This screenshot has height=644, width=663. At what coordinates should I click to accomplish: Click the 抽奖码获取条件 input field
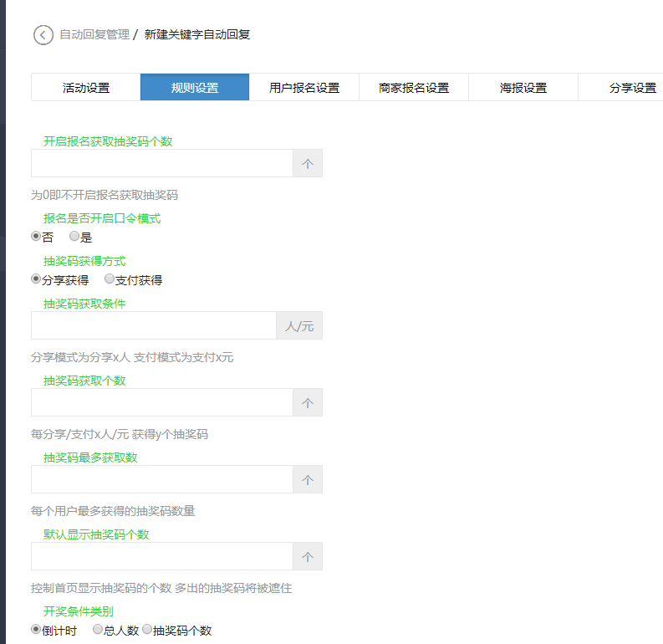point(154,326)
